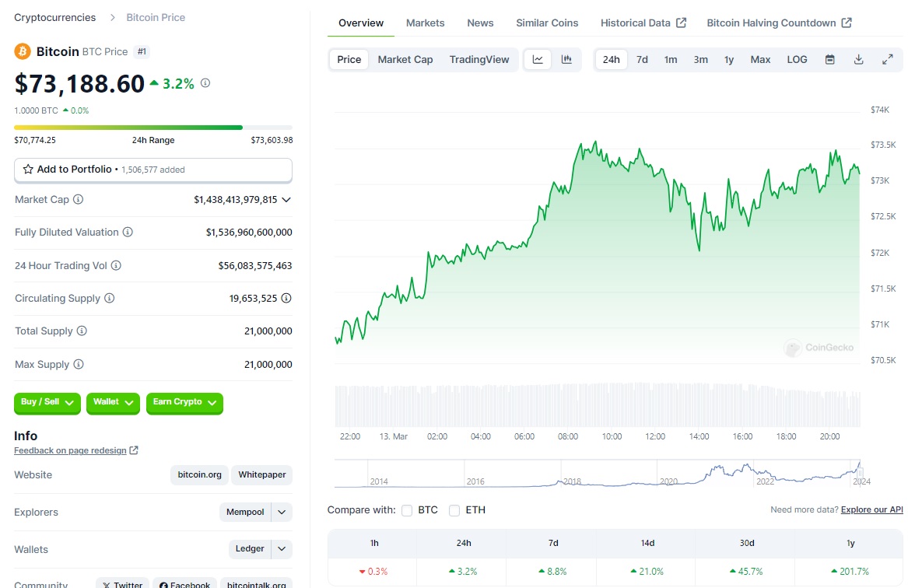Select the 1m chart timeframe

coord(671,60)
